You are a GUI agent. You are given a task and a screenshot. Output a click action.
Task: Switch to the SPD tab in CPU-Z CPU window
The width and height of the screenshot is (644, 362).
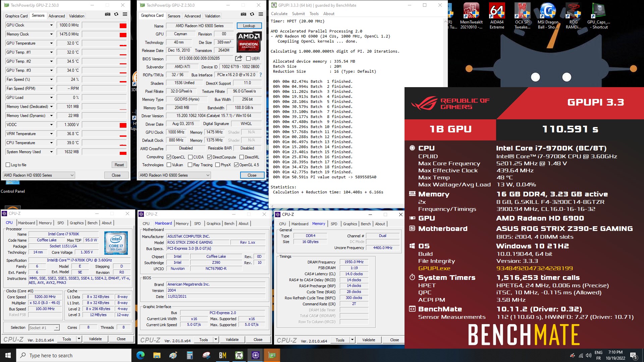[60, 223]
